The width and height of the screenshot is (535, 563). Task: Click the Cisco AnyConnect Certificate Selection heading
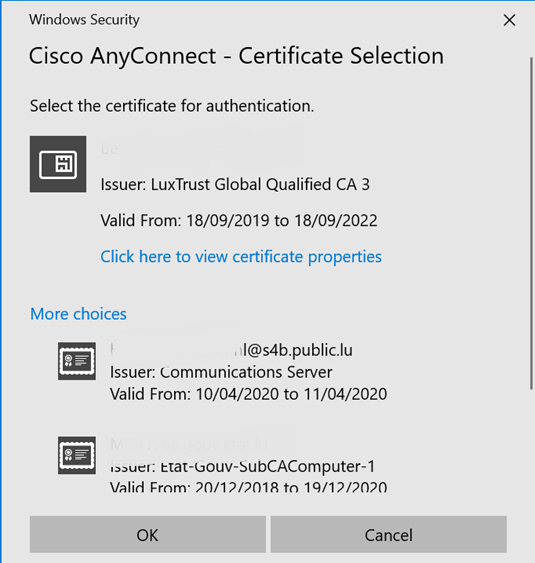pos(236,56)
